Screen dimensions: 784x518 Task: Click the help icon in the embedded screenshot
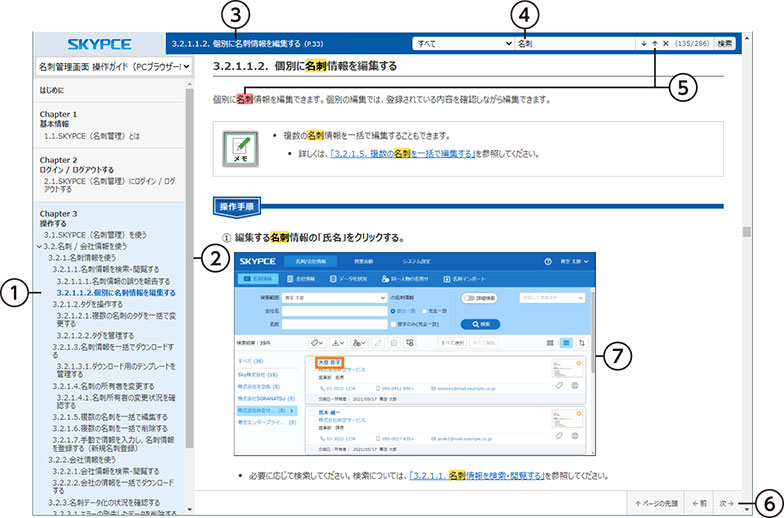[549, 261]
